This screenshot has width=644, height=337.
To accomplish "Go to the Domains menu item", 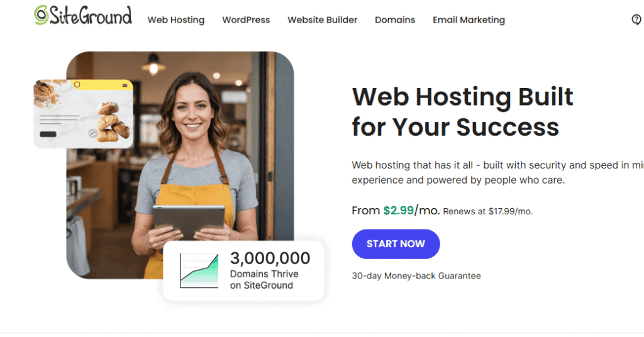I will tap(395, 19).
